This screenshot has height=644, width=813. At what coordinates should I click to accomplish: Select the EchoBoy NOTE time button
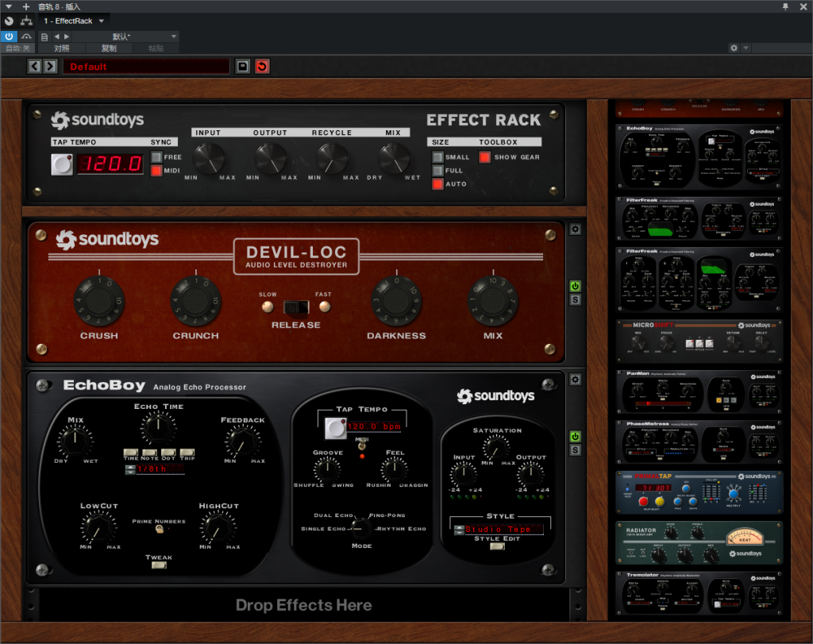coord(149,452)
